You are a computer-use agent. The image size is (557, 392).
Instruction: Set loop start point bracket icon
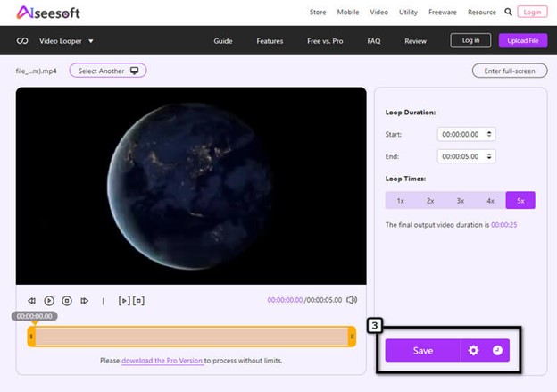[124, 301]
